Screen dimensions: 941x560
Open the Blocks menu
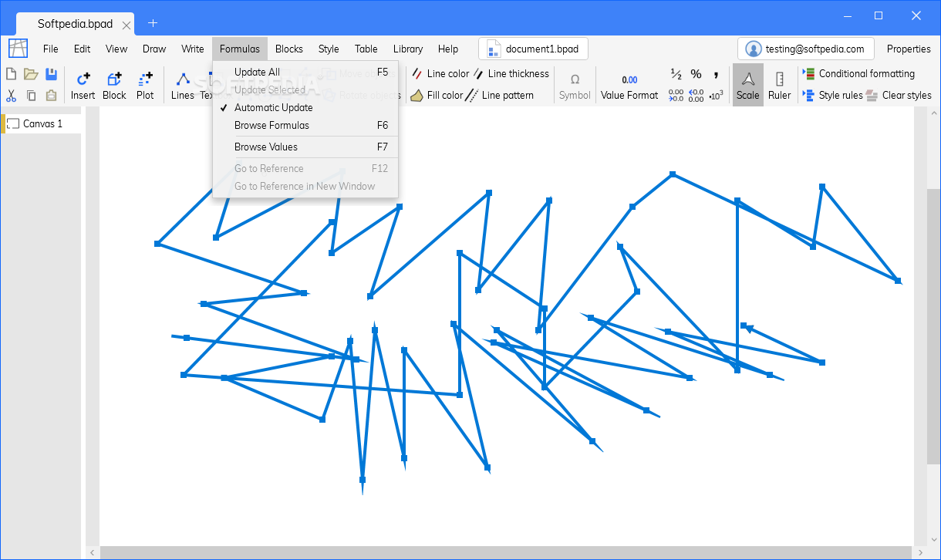[289, 49]
